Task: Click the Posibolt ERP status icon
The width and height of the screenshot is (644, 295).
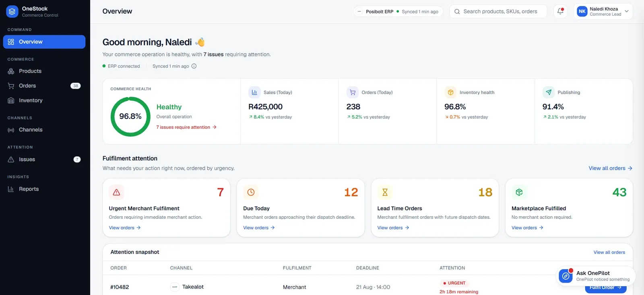Action: [359, 12]
